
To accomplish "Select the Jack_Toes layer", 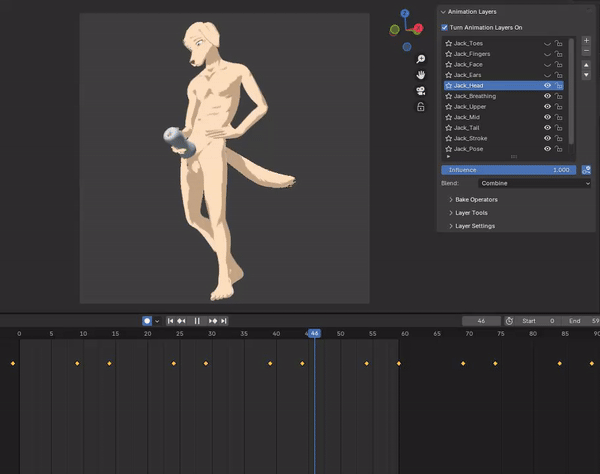I will coord(504,43).
